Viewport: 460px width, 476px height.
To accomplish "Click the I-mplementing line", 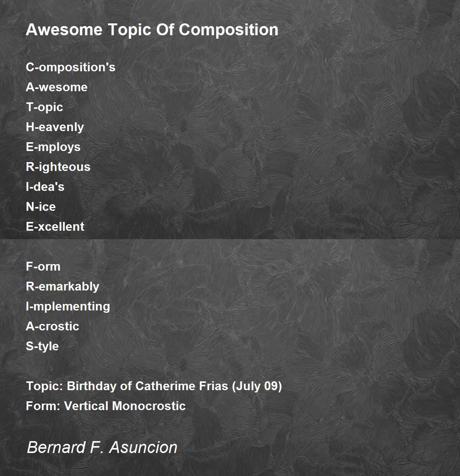I will [68, 307].
